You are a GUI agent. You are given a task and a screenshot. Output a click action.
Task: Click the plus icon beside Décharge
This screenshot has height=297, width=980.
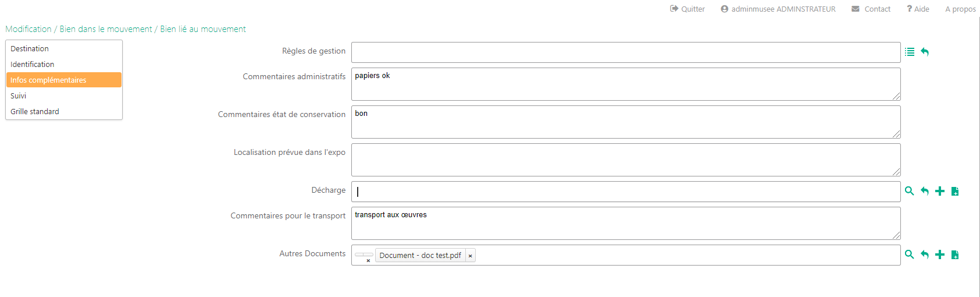pyautogui.click(x=940, y=191)
